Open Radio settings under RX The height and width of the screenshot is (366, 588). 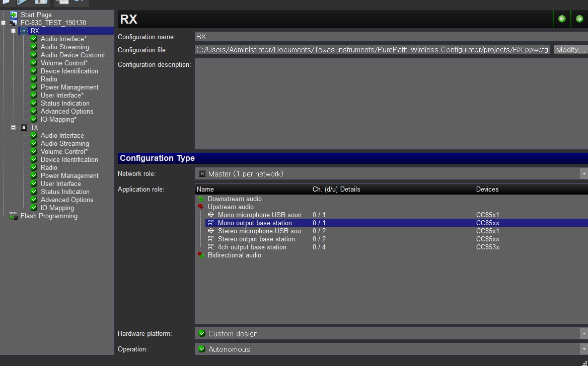[x=49, y=79]
